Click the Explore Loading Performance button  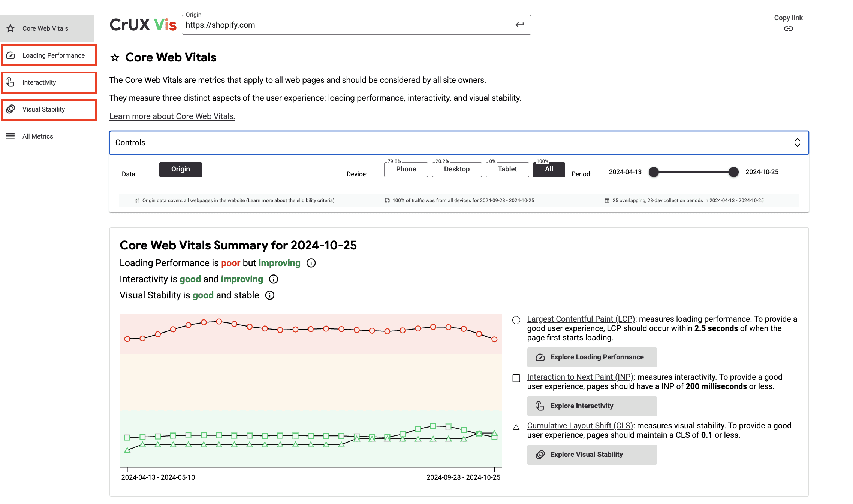pos(592,357)
